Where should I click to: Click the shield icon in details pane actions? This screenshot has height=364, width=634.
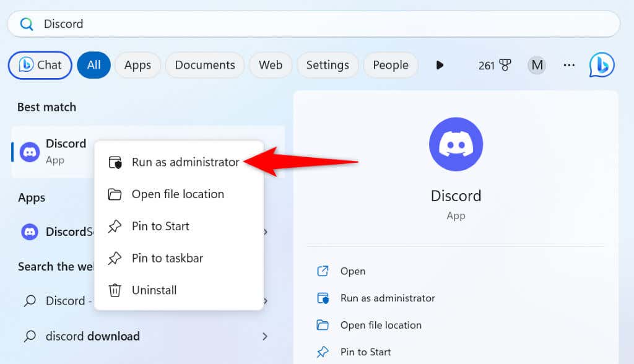[323, 298]
